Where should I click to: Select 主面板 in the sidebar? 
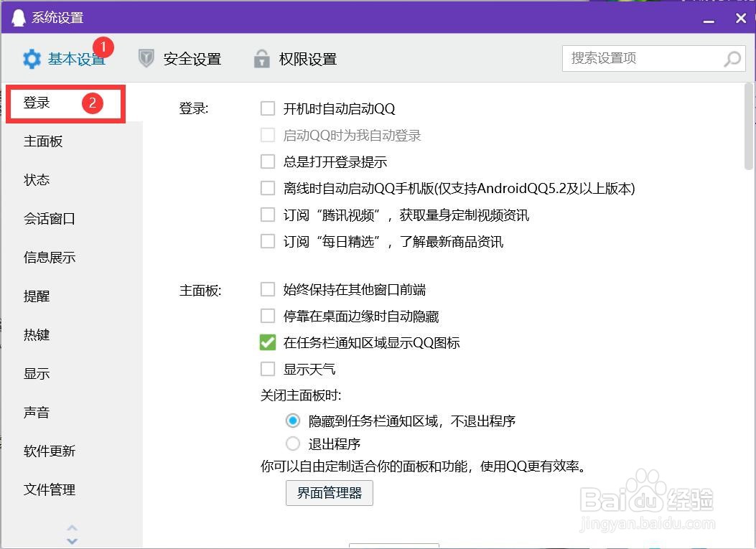click(43, 141)
